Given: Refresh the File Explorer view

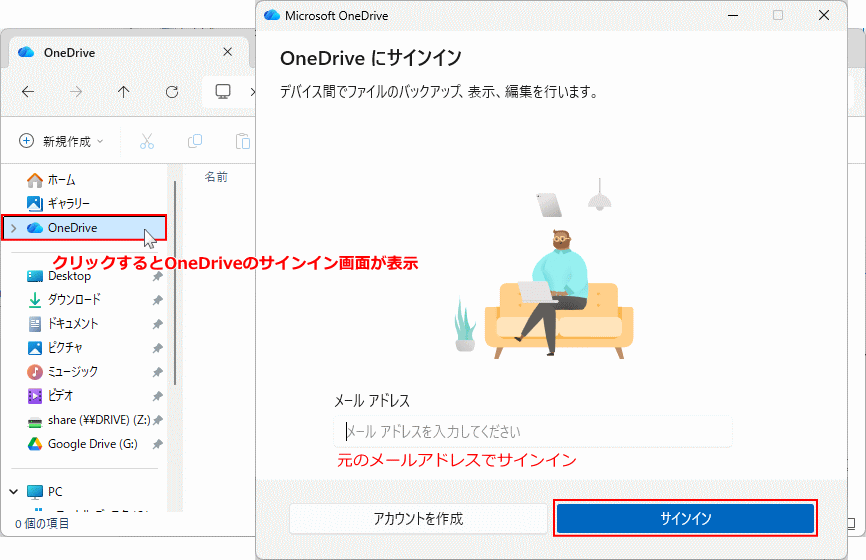Looking at the screenshot, I should pos(172,92).
